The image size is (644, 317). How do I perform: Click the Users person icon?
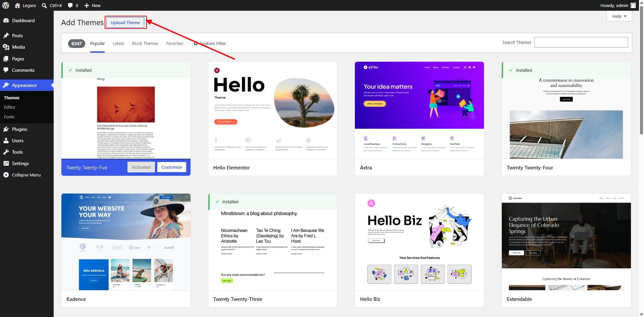6,141
